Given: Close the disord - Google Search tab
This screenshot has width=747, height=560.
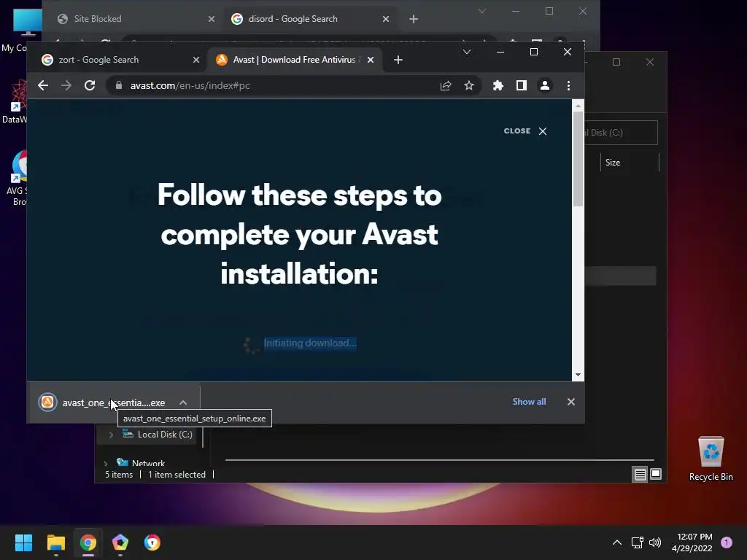Looking at the screenshot, I should (386, 19).
